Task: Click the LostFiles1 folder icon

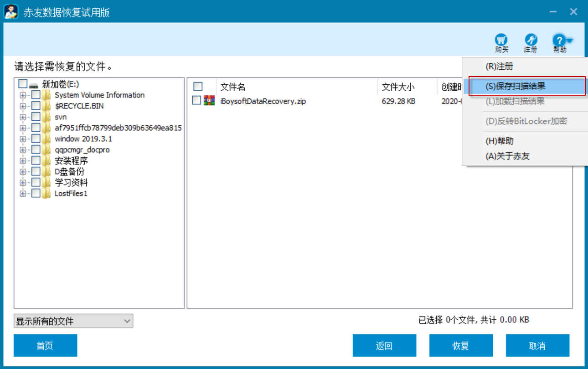Action: point(46,194)
